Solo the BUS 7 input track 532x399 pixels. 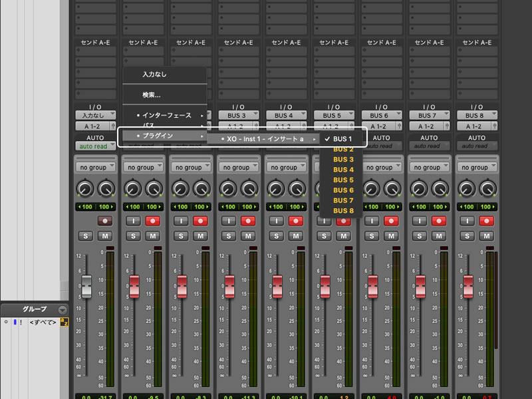pos(420,236)
